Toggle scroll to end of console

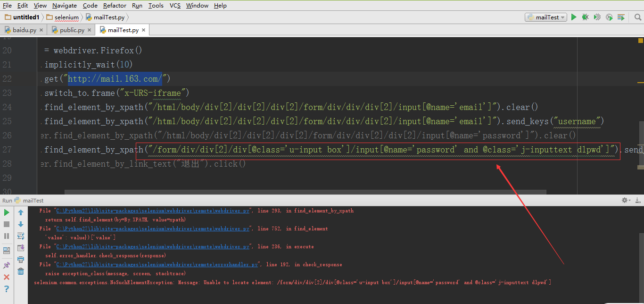[x=21, y=247]
